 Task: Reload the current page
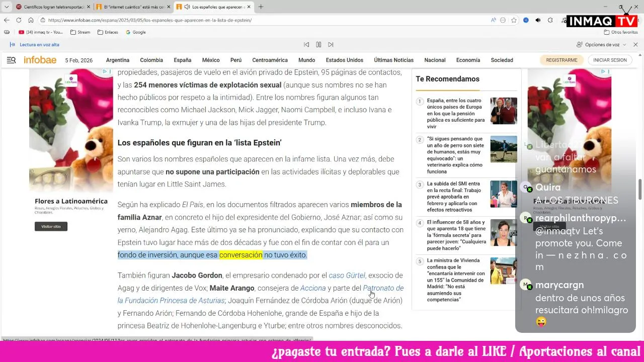[19, 20]
